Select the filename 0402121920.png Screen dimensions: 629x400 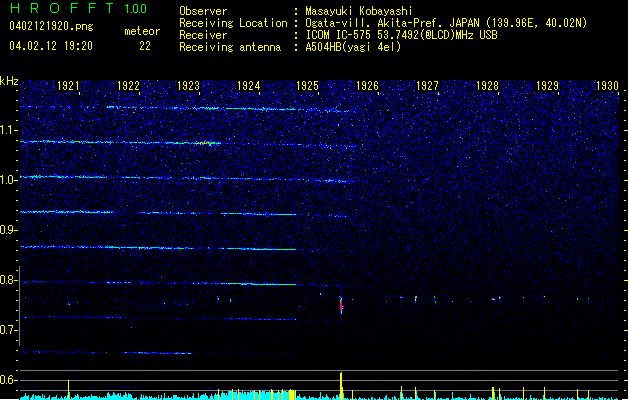(51, 26)
